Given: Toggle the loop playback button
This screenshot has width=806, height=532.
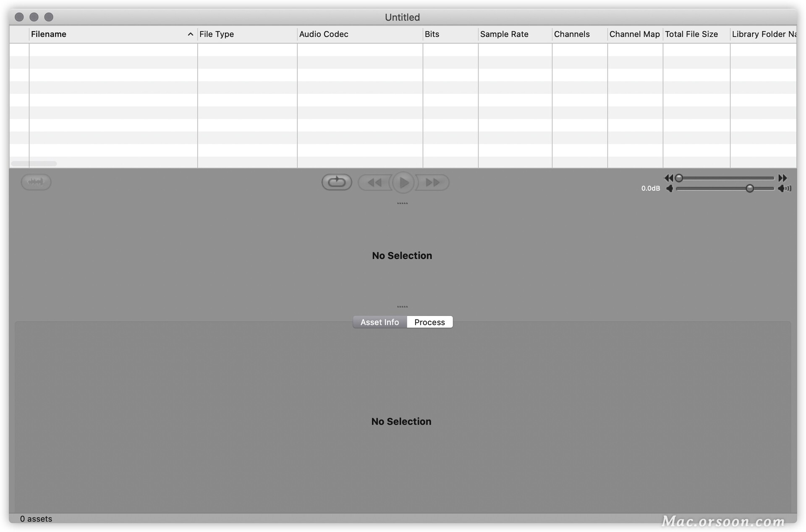Looking at the screenshot, I should 337,182.
